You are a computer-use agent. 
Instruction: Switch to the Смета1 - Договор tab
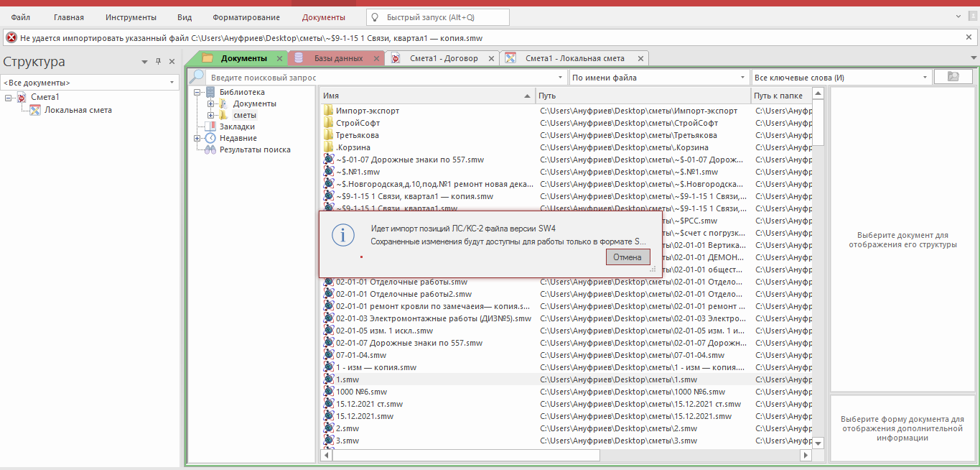(444, 58)
